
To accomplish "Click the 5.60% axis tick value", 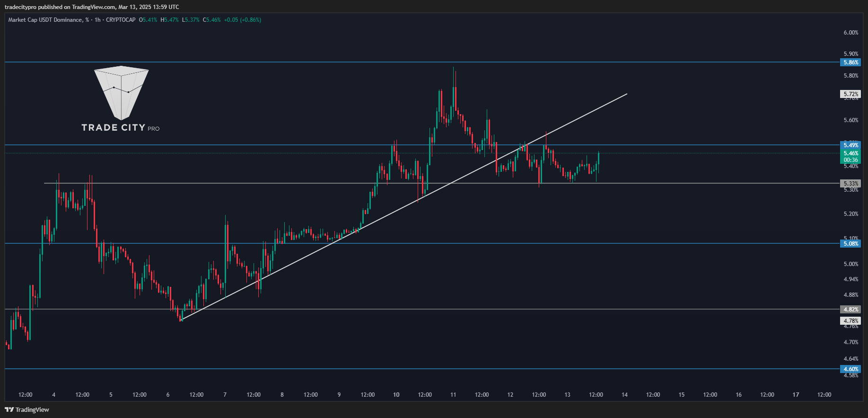I will [x=851, y=120].
